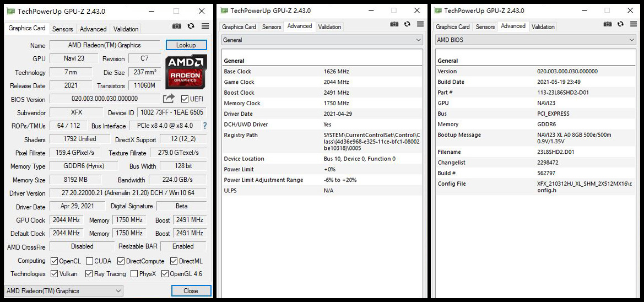Viewport: 644px width, 302px height.
Task: Click the screenshot camera icon in the middle window
Action: tap(394, 24)
